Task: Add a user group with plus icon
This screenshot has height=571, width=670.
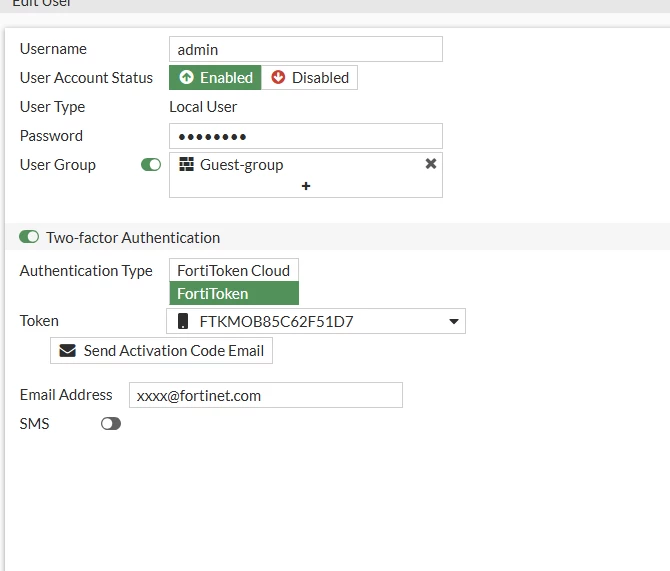Action: [x=306, y=186]
